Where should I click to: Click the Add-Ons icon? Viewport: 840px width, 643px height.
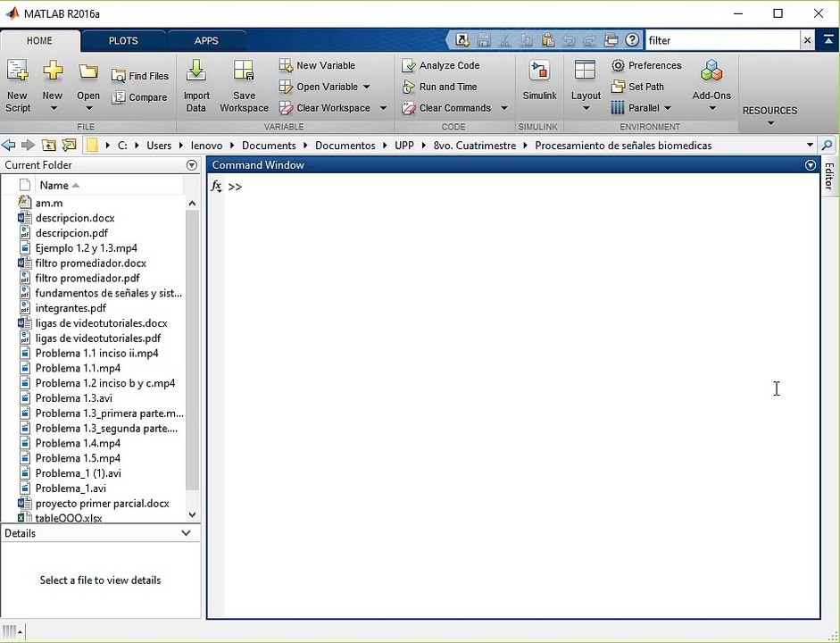tap(711, 71)
